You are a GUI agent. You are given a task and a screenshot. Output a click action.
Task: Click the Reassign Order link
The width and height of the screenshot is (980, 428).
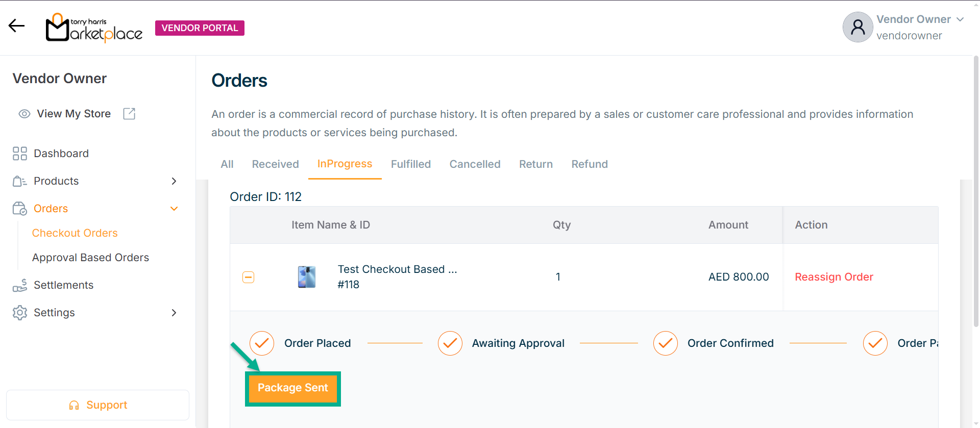point(834,277)
